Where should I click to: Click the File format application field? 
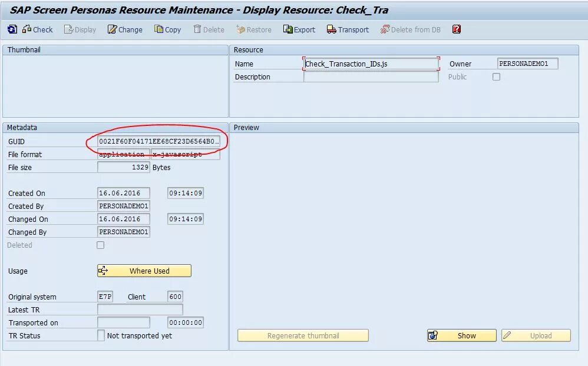pyautogui.click(x=123, y=154)
